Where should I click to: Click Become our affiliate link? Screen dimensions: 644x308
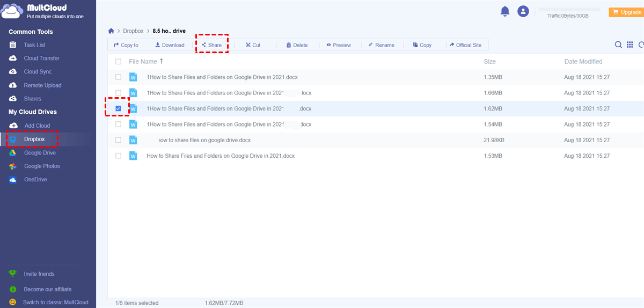click(48, 289)
